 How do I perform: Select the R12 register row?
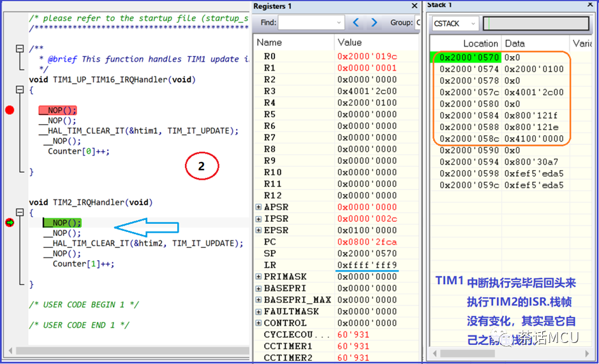(336, 196)
